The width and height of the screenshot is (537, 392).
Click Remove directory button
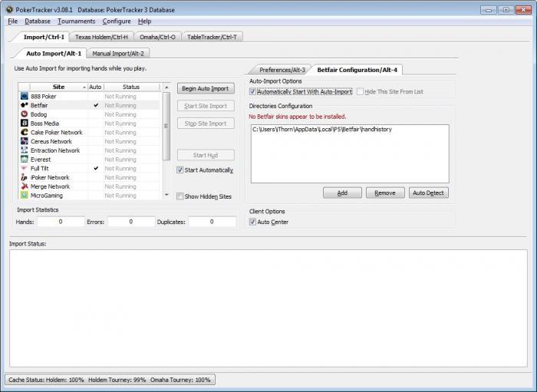coord(385,193)
